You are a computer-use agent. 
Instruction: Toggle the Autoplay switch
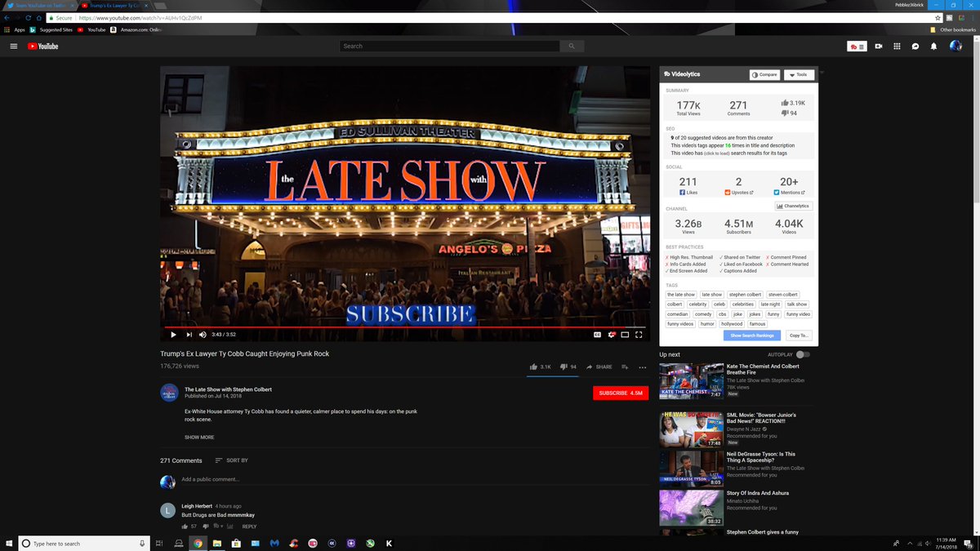click(x=803, y=354)
